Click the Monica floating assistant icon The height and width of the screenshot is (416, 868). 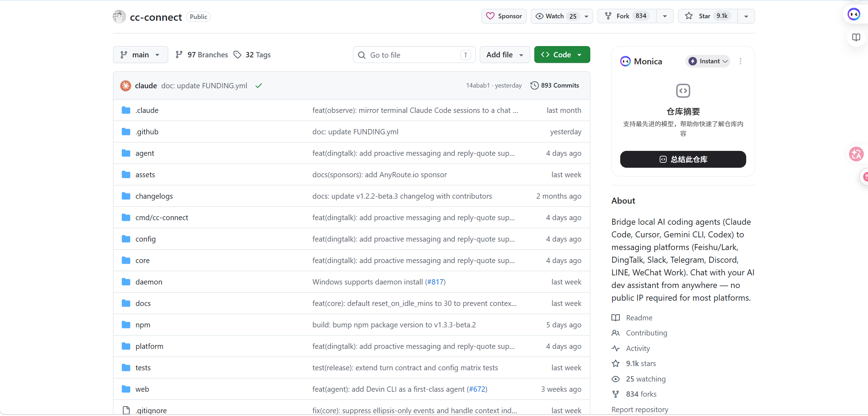[x=854, y=14]
